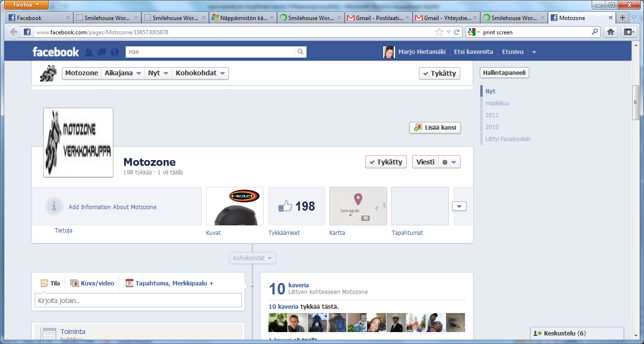Open URL history dropdown arrow
This screenshot has width=644, height=344.
coord(448,32)
